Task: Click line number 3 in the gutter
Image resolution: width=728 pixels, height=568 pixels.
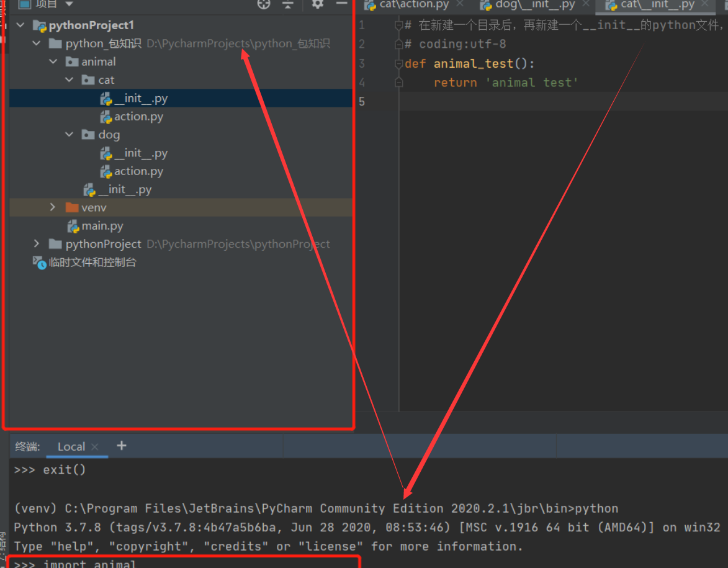Action: point(362,63)
